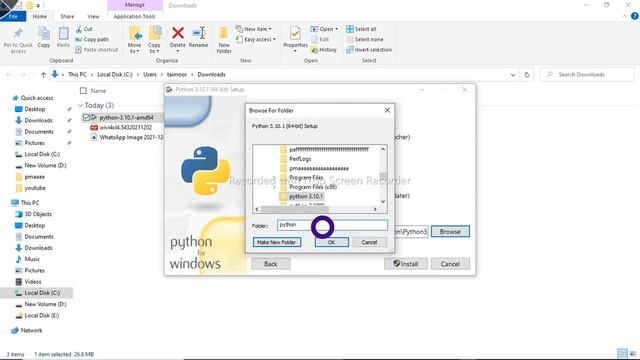Open the Move to menu

tap(134, 40)
